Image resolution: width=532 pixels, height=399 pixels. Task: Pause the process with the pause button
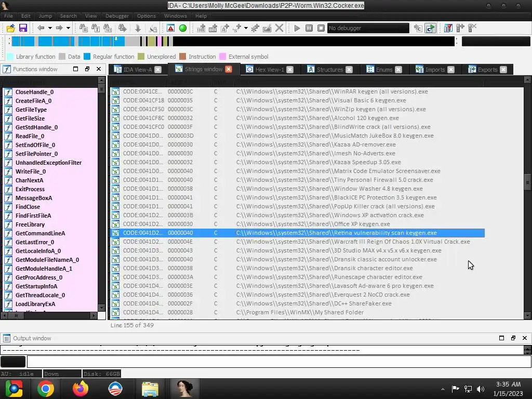tap(309, 28)
